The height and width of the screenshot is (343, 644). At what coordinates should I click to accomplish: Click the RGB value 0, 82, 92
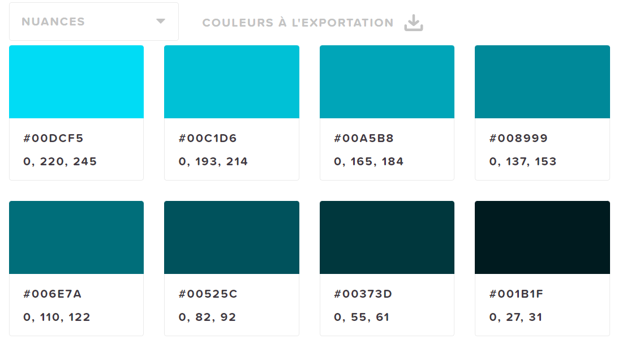(207, 317)
